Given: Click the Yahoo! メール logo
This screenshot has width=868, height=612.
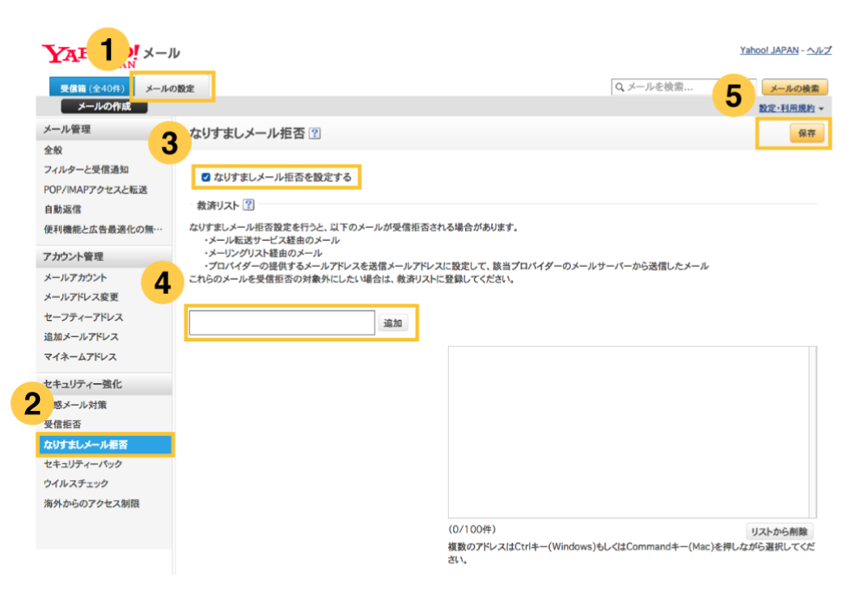Looking at the screenshot, I should click(x=111, y=55).
